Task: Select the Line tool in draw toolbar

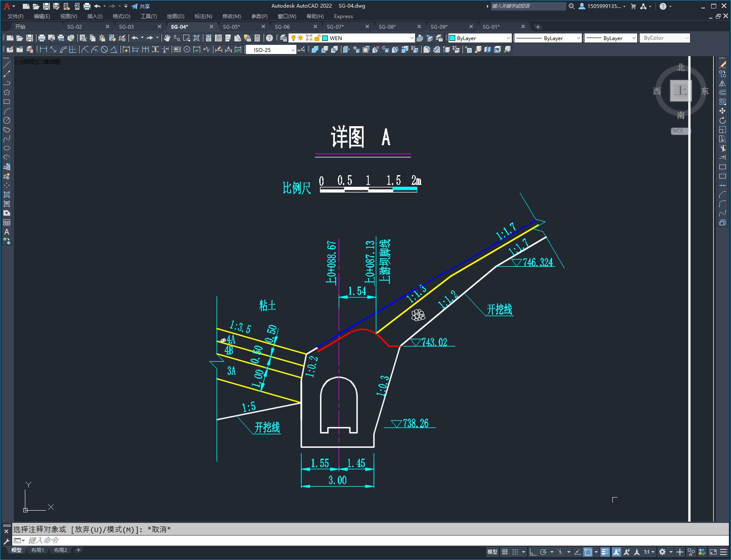Action: (7, 65)
